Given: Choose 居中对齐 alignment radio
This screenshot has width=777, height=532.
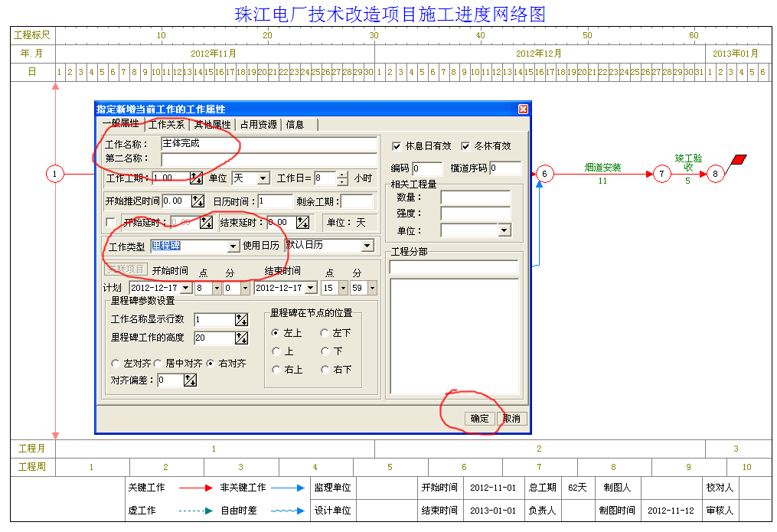Looking at the screenshot, I should 158,364.
